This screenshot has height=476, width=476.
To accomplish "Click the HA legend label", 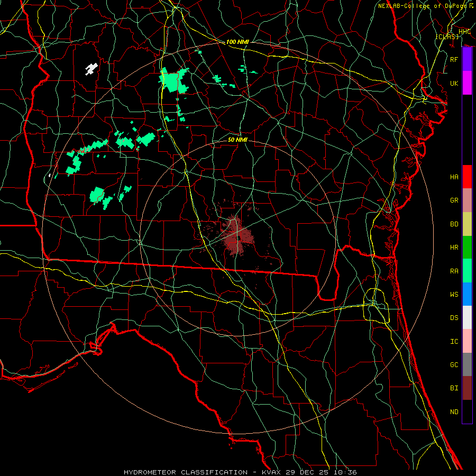I will pos(454,177).
